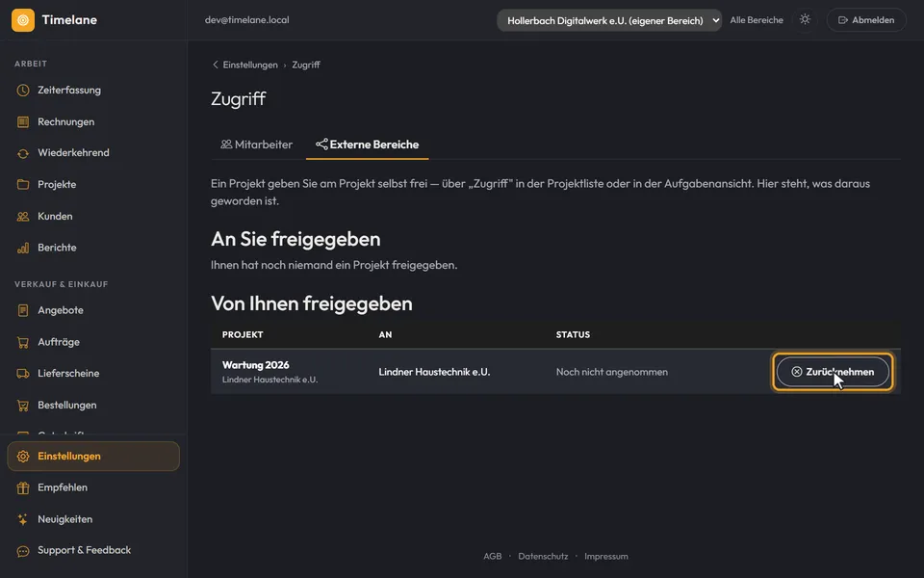The image size is (924, 578).
Task: Click the STATUS column header
Action: [573, 334]
